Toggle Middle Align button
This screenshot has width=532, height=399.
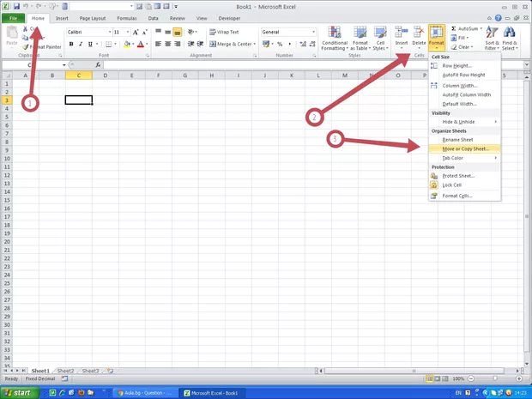click(167, 33)
